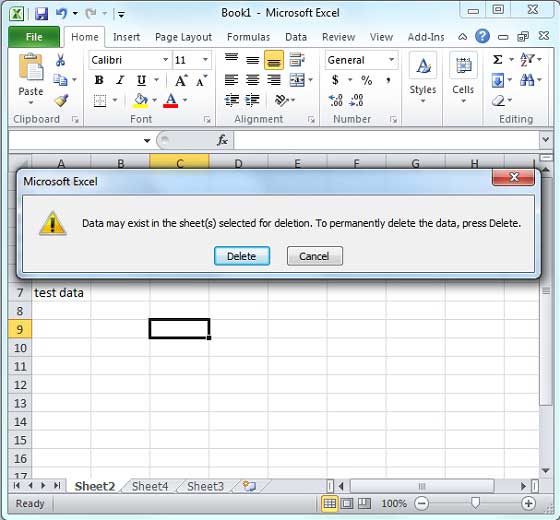The width and height of the screenshot is (560, 520).
Task: Click the Copy icon
Action: pos(60,80)
